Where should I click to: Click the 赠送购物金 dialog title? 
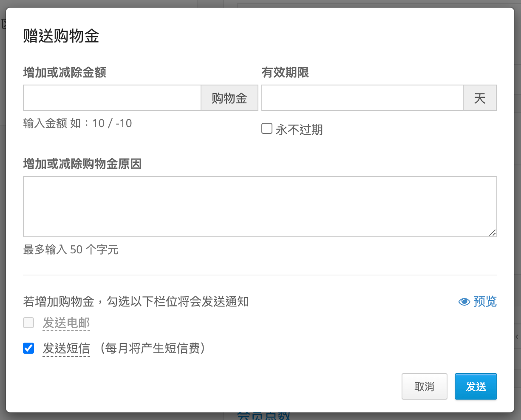(61, 36)
